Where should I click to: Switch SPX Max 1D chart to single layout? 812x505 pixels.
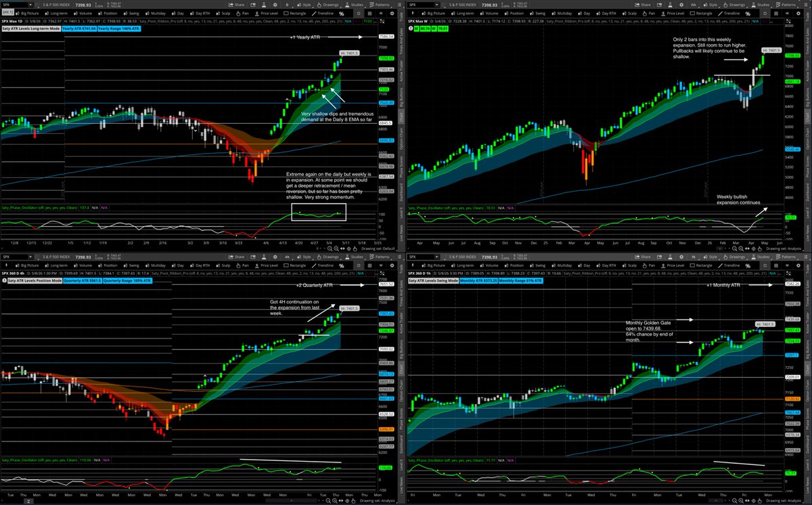pyautogui.click(x=359, y=14)
